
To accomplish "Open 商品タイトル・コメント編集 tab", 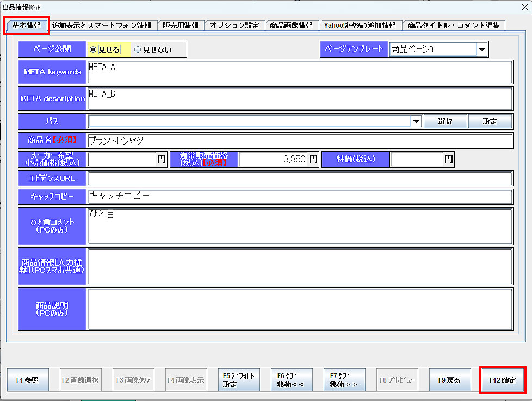I will point(453,26).
